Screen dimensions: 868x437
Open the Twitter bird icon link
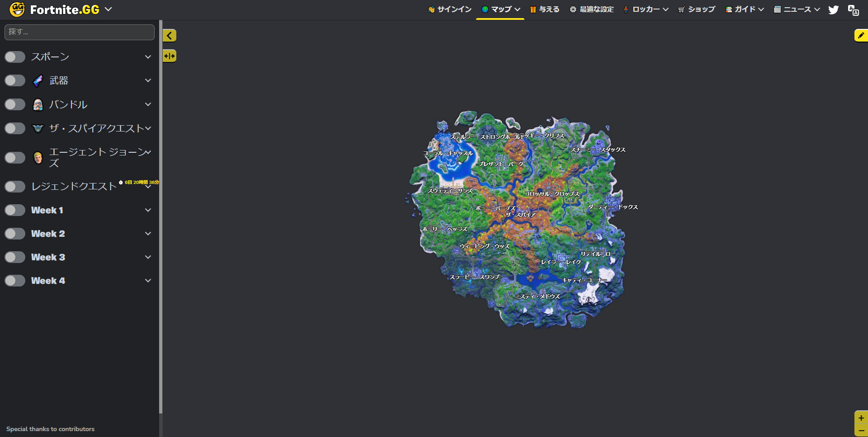click(834, 9)
